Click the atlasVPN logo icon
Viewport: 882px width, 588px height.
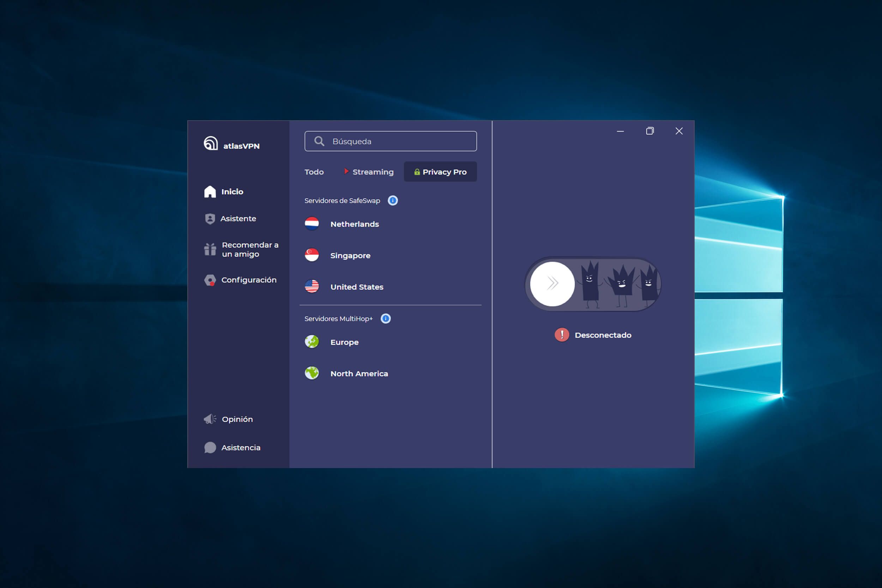[x=210, y=143]
